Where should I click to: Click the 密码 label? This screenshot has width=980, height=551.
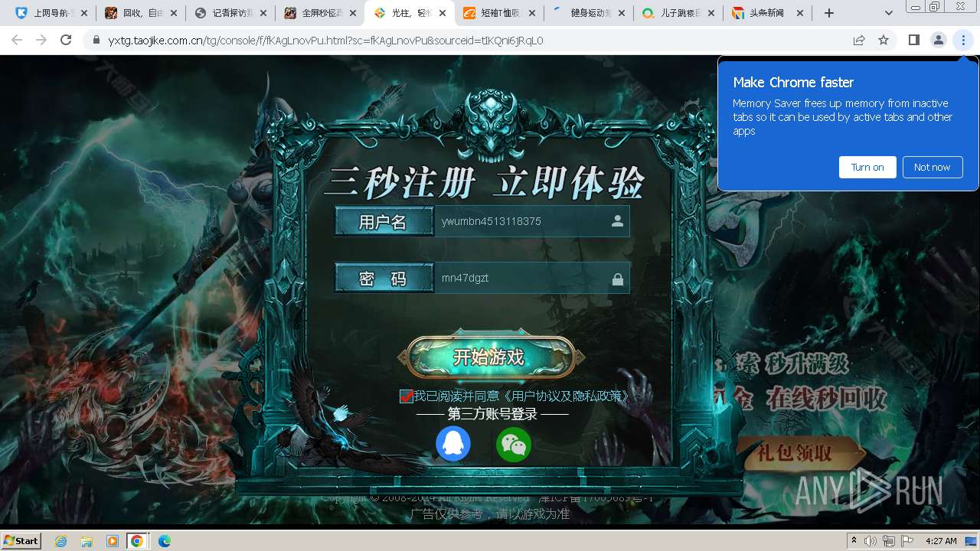(384, 279)
